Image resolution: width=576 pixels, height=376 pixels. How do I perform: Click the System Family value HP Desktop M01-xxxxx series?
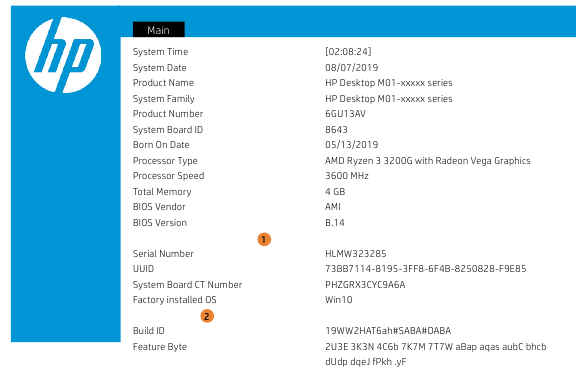click(389, 99)
